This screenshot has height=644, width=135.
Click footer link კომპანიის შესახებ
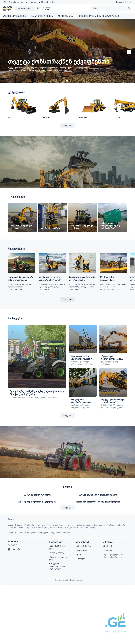click(83, 546)
